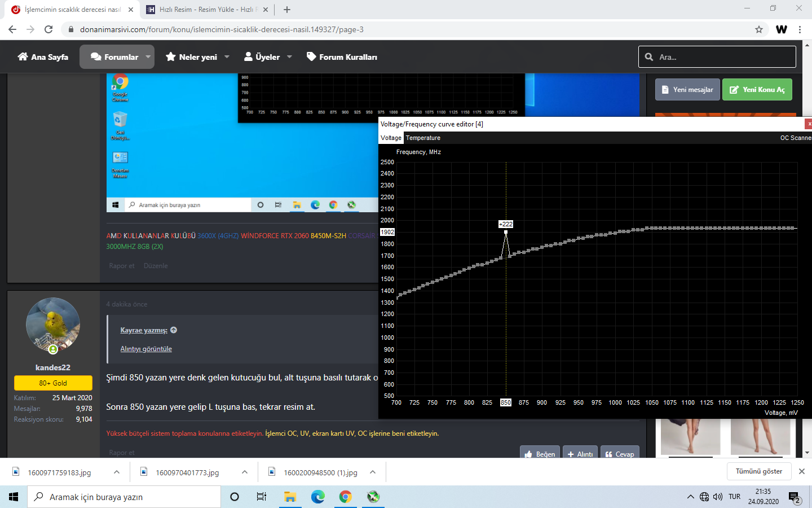
Task: Open downloaded file 1600970401773.jpg
Action: point(187,472)
